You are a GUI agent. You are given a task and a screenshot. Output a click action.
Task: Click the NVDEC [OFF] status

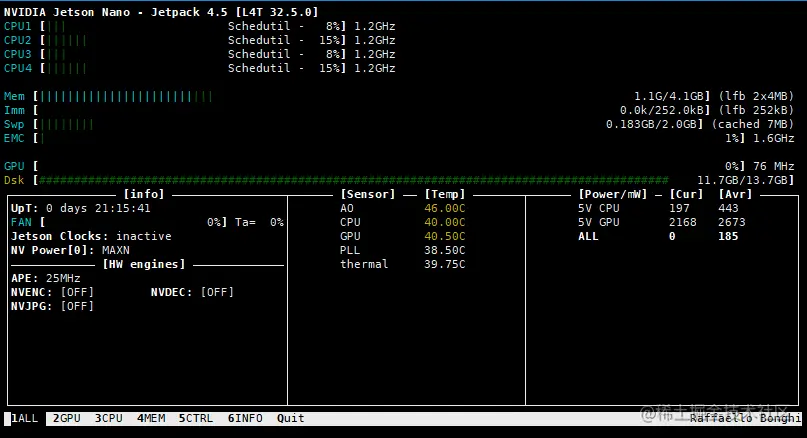[217, 292]
